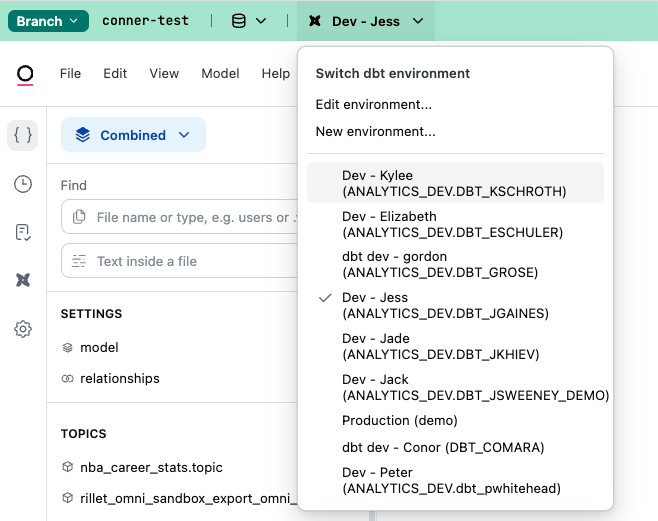Choose New environment... option
The image size is (658, 521).
point(375,132)
